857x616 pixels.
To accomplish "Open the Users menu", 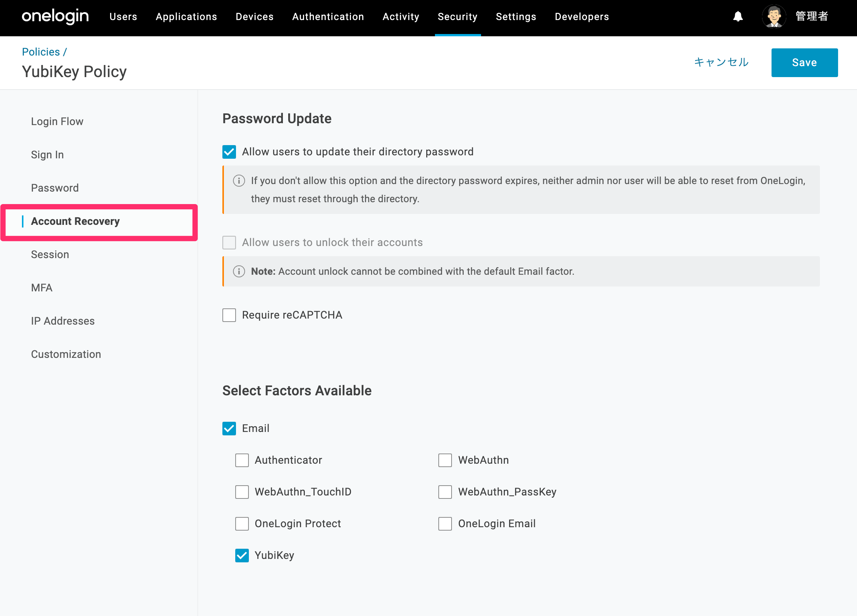I will pos(123,17).
